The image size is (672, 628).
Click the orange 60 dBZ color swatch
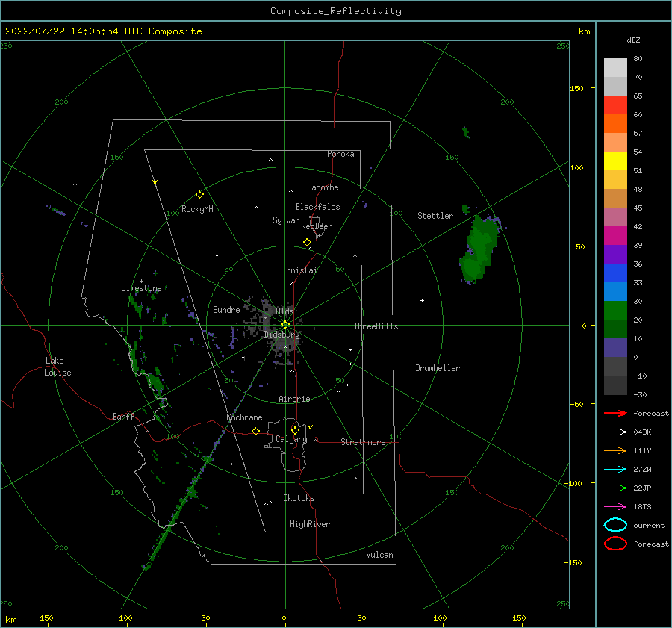pyautogui.click(x=615, y=124)
